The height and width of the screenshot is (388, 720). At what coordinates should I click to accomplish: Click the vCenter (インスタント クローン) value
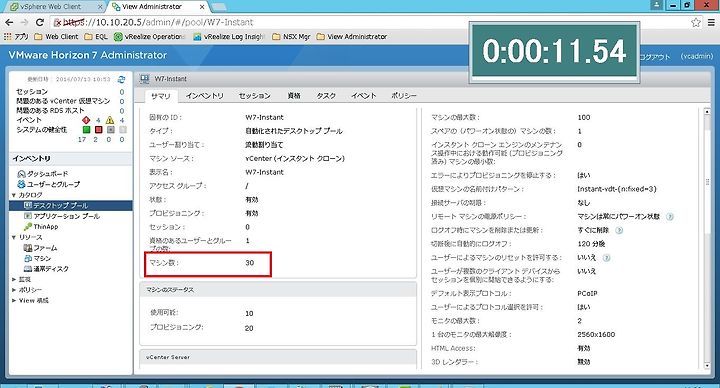point(295,158)
